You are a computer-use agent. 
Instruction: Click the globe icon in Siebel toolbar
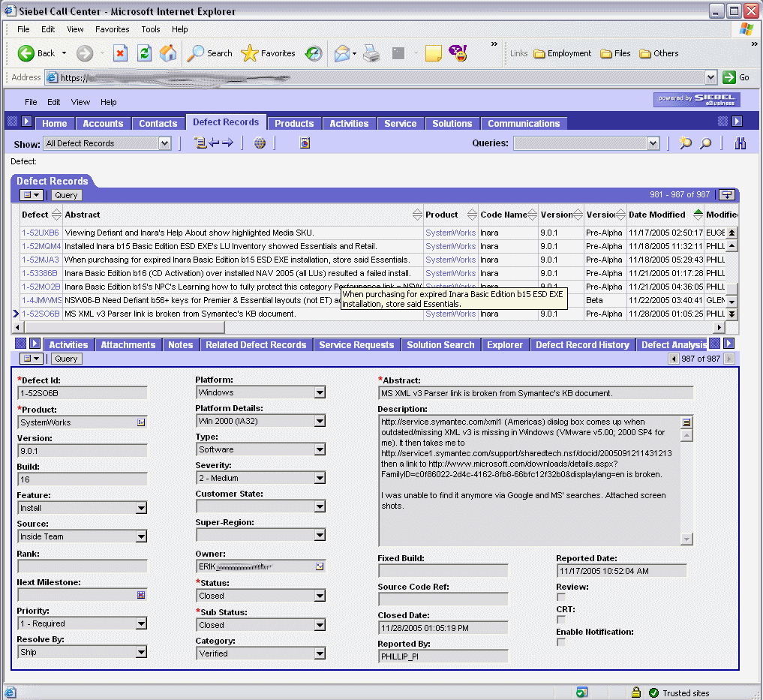point(260,143)
